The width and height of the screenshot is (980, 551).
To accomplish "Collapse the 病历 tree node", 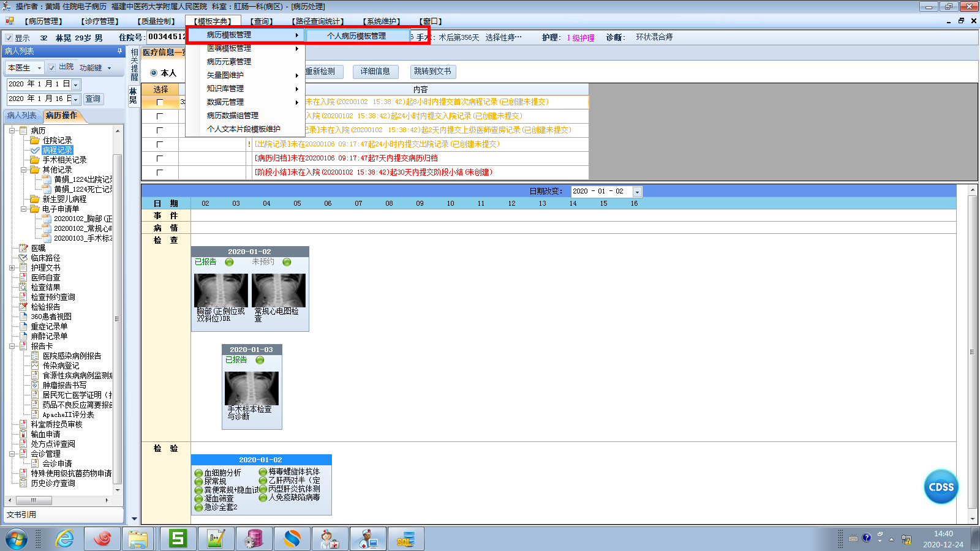I will tap(12, 130).
